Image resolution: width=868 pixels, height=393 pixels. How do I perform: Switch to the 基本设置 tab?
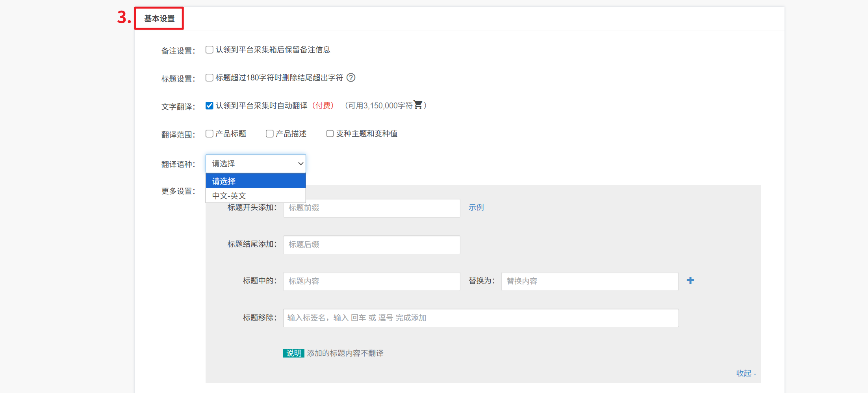pyautogui.click(x=159, y=19)
